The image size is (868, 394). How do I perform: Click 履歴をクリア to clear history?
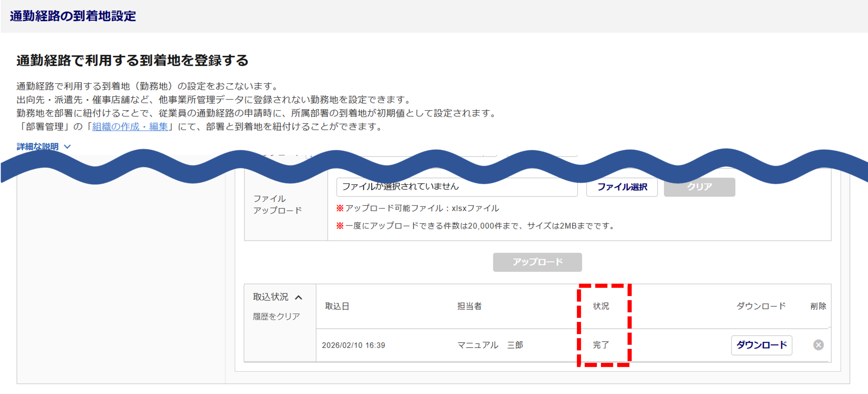276,316
